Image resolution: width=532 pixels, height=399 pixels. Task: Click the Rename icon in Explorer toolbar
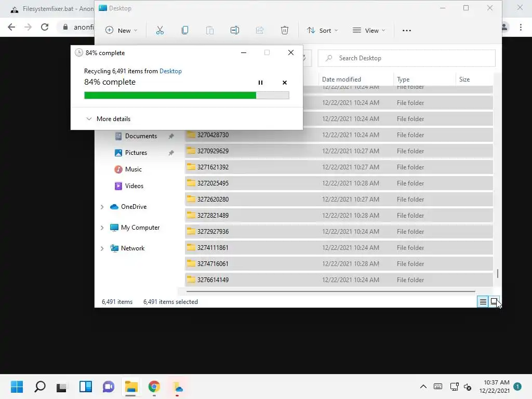point(235,30)
